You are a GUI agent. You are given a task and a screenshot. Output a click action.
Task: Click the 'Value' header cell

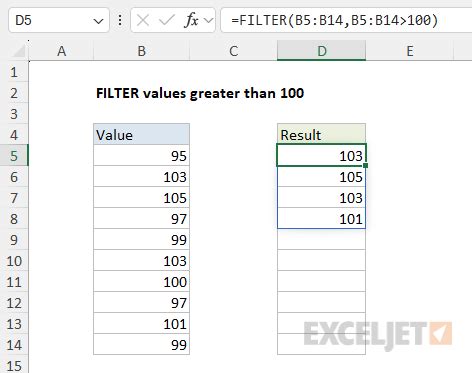[x=142, y=134]
